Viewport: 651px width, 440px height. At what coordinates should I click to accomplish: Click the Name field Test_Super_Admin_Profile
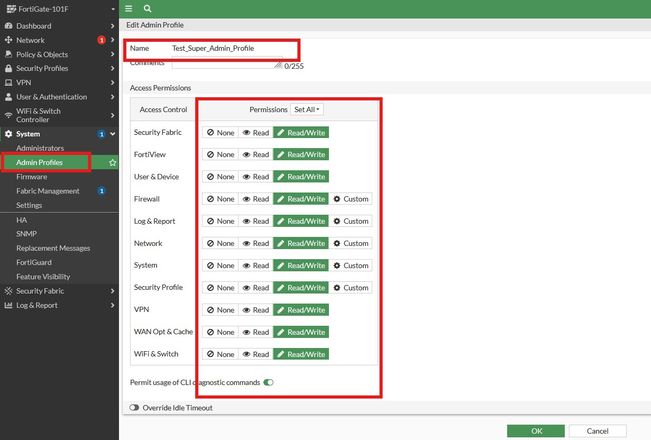tap(213, 48)
